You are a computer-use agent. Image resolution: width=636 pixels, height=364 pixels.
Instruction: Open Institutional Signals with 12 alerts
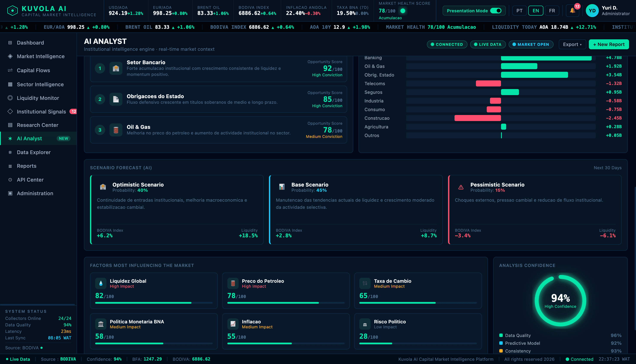(x=38, y=112)
